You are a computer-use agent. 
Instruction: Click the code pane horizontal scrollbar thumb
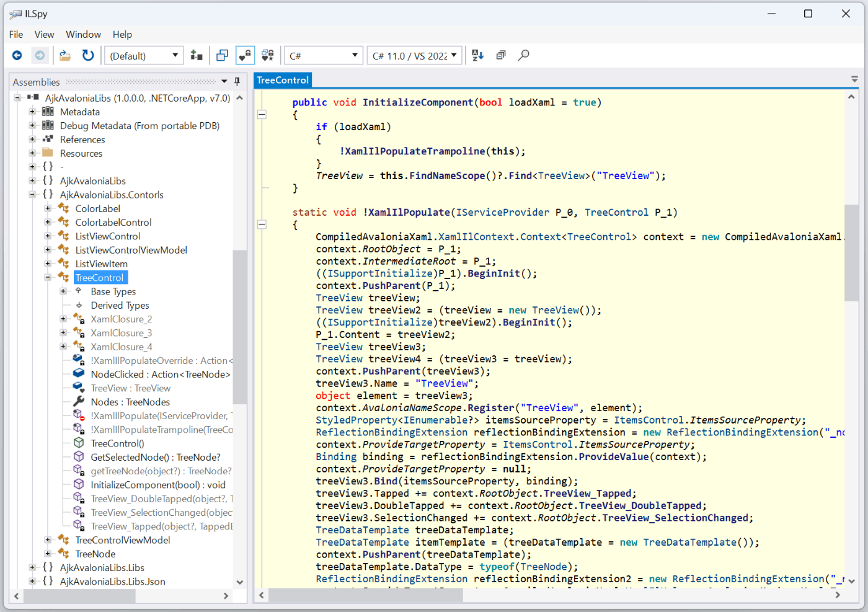366,595
